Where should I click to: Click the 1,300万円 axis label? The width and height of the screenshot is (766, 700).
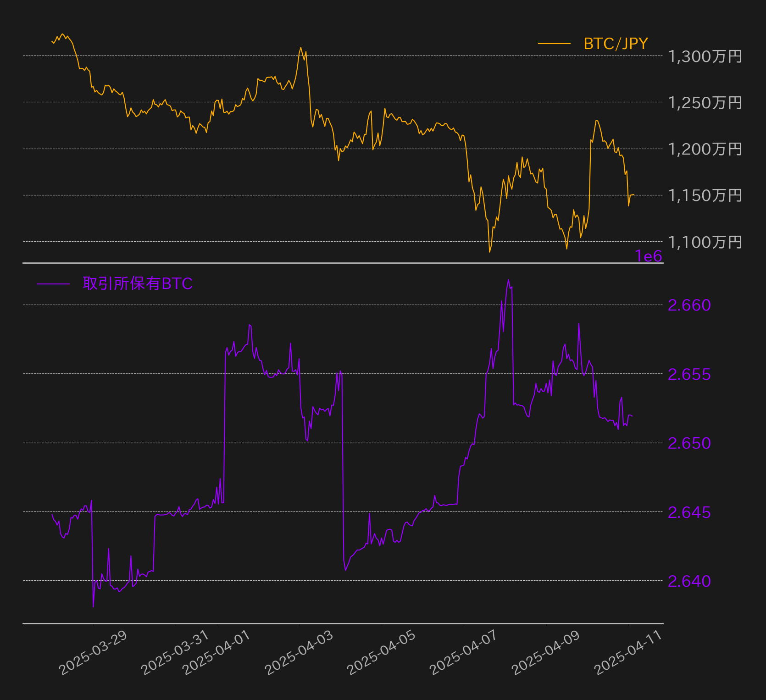(x=705, y=56)
